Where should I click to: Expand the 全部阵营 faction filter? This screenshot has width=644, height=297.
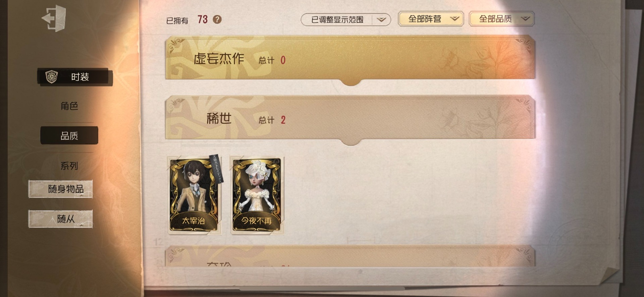431,19
